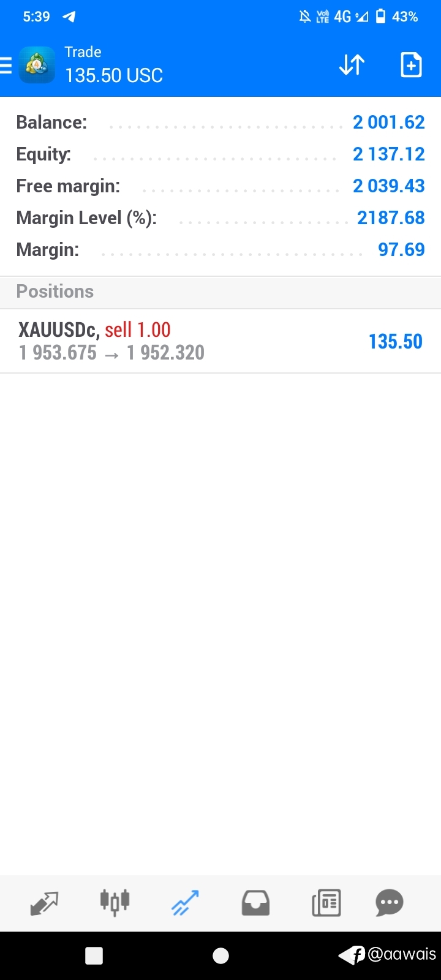This screenshot has width=441, height=980.
Task: Open the History inbox tray icon
Action: pos(255,903)
